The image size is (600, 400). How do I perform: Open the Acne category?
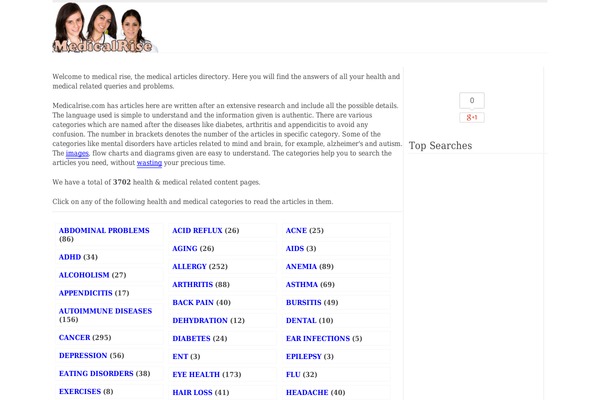coord(297,231)
